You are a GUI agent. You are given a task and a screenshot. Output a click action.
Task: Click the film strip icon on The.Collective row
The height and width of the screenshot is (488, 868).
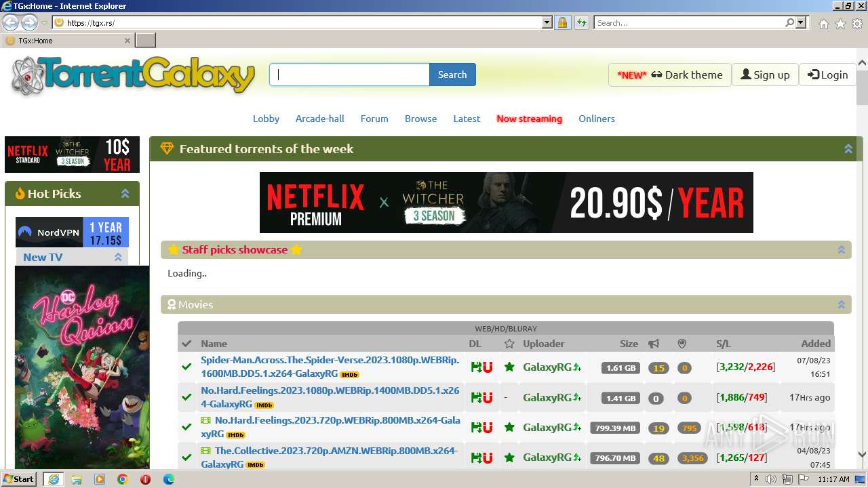point(206,451)
